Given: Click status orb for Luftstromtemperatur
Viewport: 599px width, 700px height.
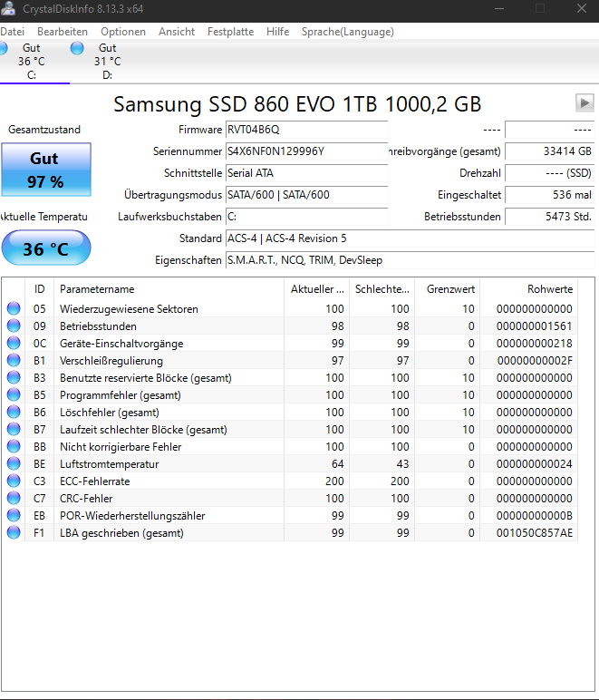Looking at the screenshot, I should tap(14, 464).
